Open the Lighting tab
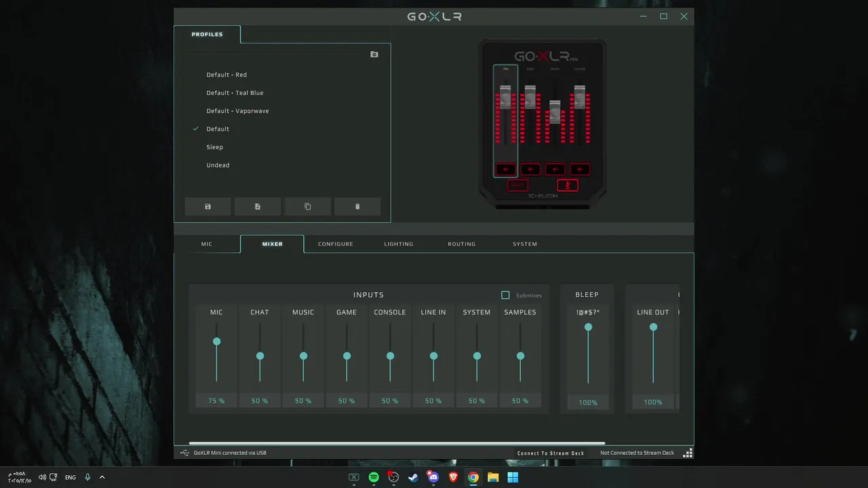Screen dimensions: 868x488 tap(399, 244)
